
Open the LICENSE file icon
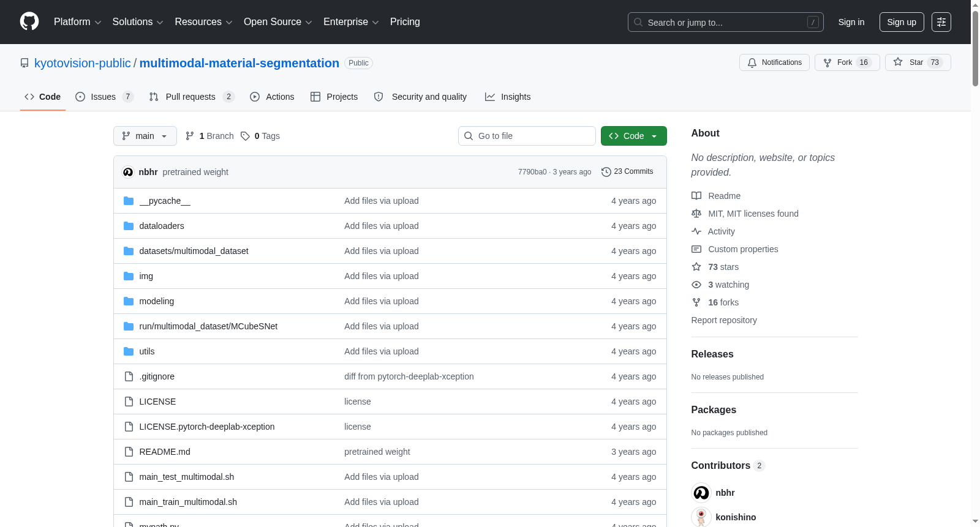(x=129, y=402)
